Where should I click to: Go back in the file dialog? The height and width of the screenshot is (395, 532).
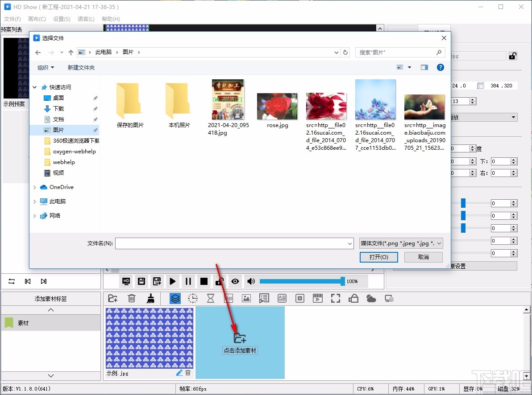click(x=38, y=52)
